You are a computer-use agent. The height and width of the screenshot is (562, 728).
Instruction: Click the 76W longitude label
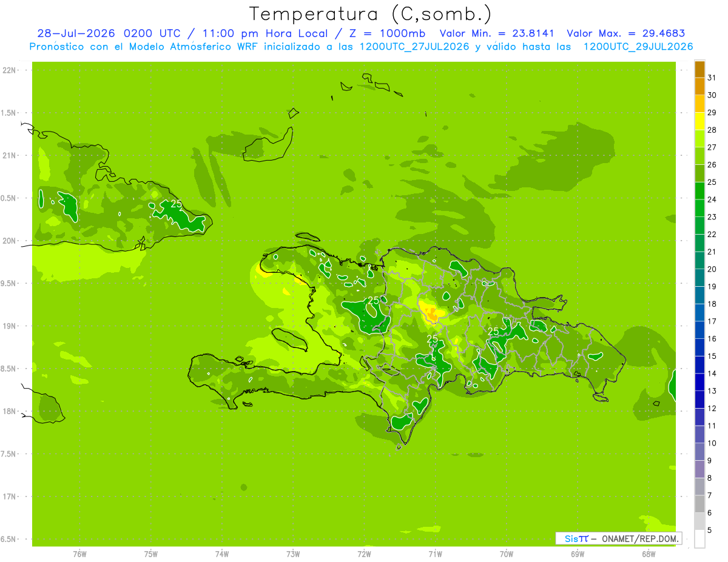coord(79,554)
